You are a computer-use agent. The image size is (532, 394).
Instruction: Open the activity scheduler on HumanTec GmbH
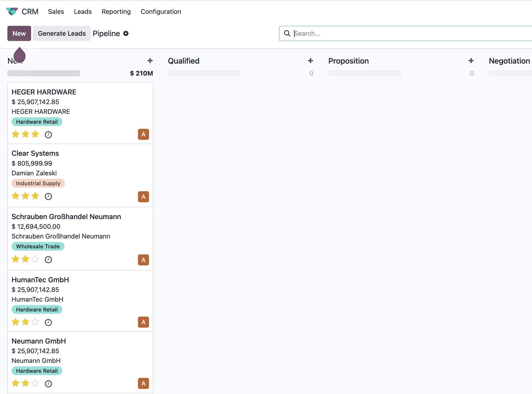[48, 322]
